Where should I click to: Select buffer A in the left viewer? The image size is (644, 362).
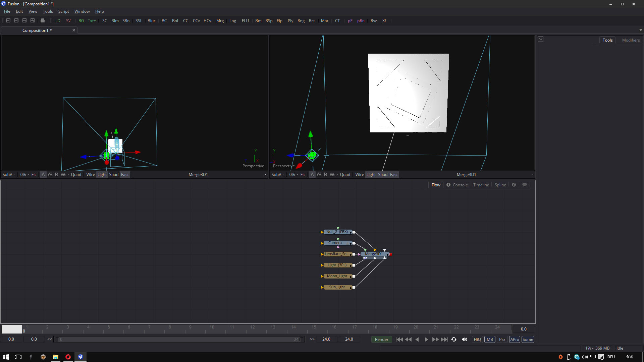[x=43, y=175]
